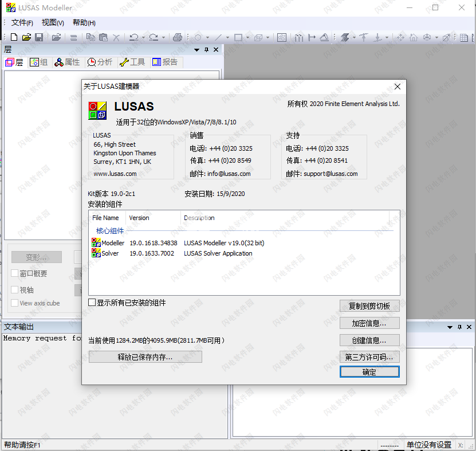476x451 pixels.
Task: Click the 释放已保存内存... button
Action: pyautogui.click(x=145, y=357)
